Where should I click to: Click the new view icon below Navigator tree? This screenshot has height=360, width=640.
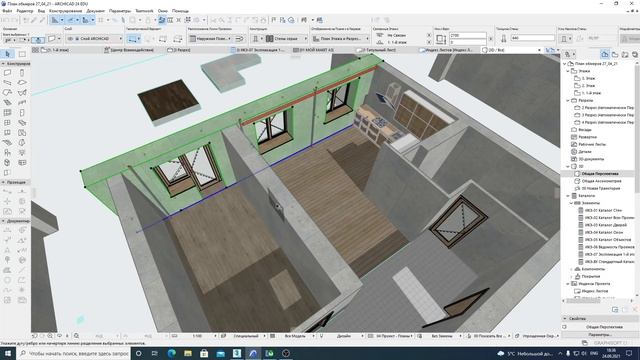[615, 310]
